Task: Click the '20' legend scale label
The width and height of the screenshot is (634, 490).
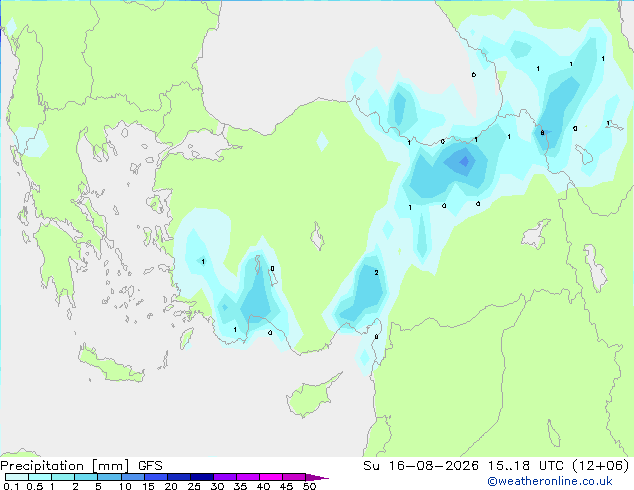Action: pos(171,486)
